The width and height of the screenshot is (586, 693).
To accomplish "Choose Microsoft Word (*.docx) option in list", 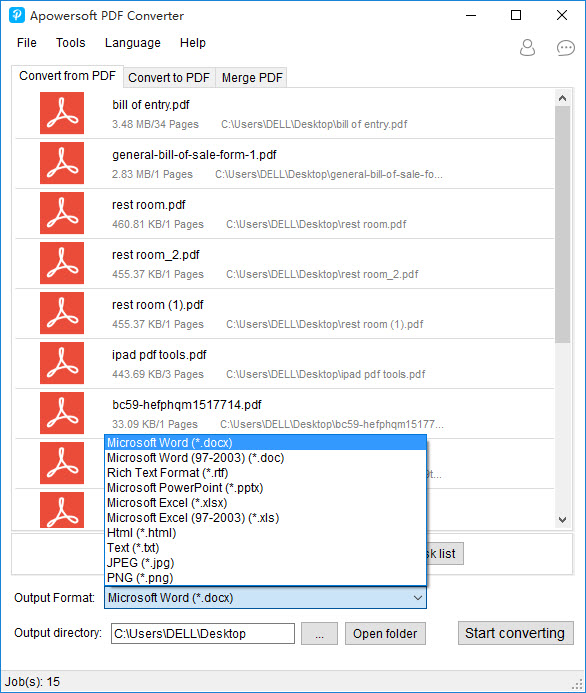I will coord(265,443).
